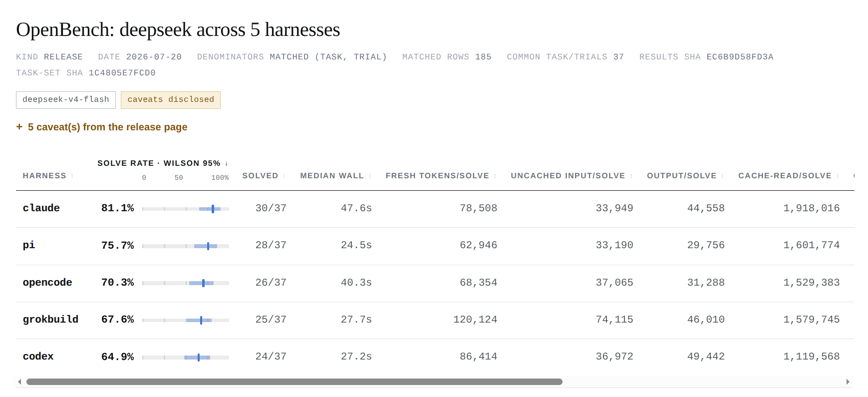Viewport: 868px width, 397px height.
Task: Click the sort arrow beside SOLVED header
Action: pyautogui.click(x=285, y=176)
